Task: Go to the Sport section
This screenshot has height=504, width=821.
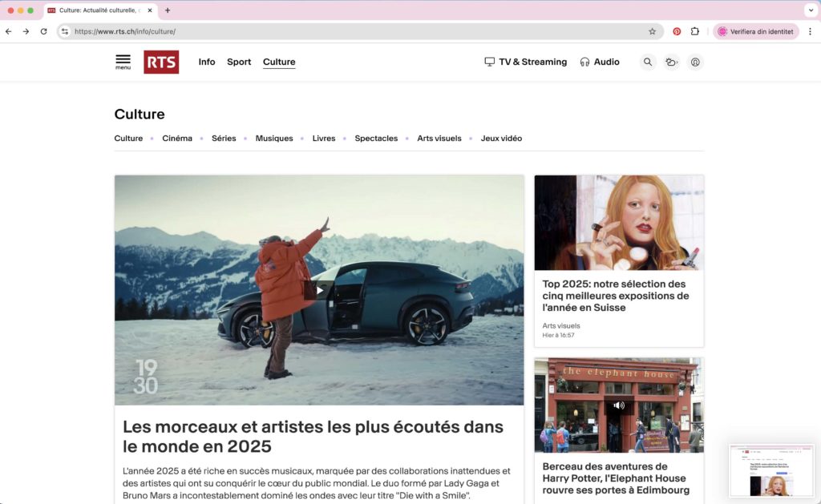Action: point(239,62)
